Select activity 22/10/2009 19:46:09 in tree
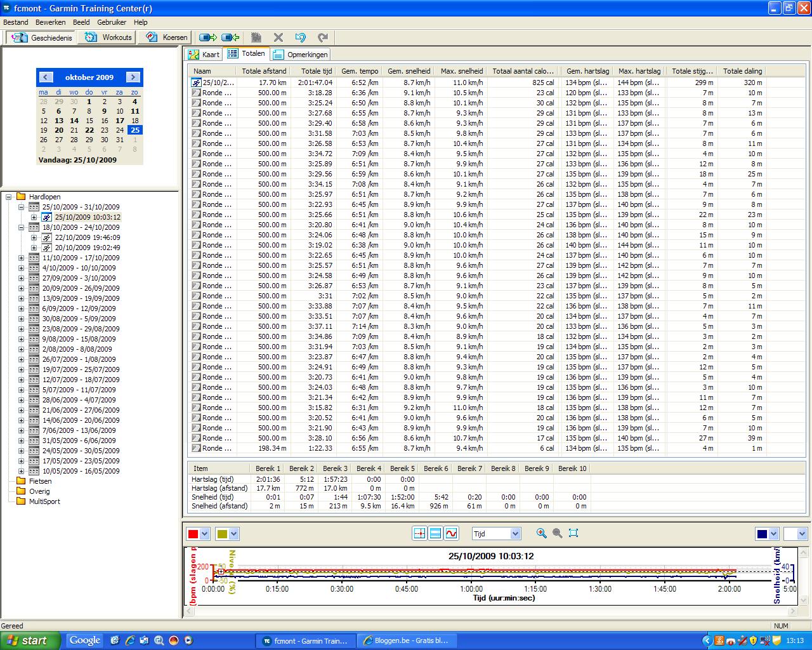 coord(88,237)
